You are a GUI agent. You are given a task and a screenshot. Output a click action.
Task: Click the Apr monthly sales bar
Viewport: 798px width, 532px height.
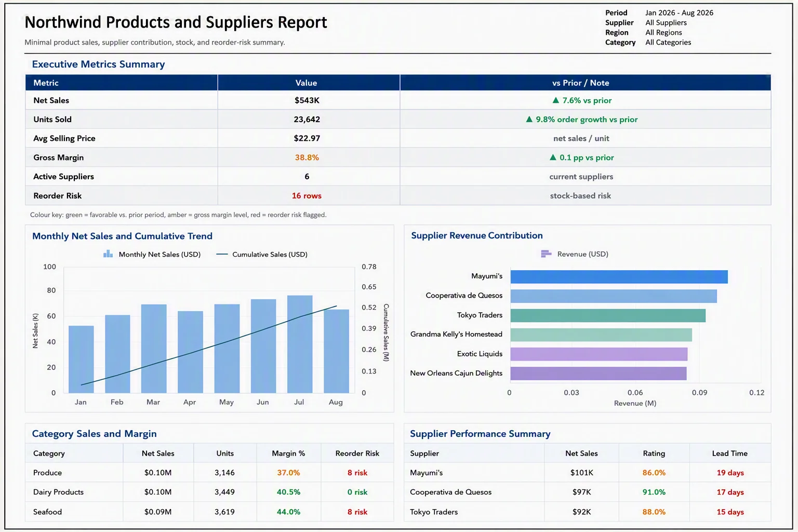pos(190,352)
